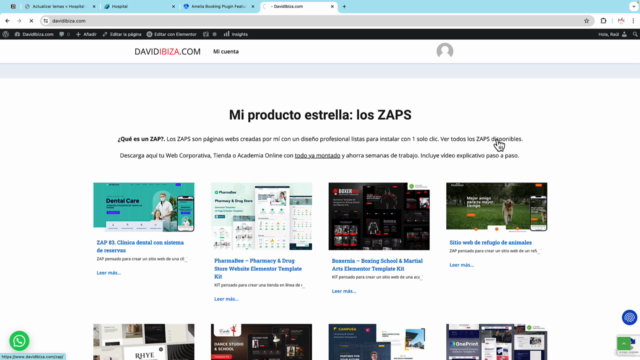Click Leer más under refugio de animales
Image resolution: width=640 pixels, height=360 pixels.
[x=462, y=265]
